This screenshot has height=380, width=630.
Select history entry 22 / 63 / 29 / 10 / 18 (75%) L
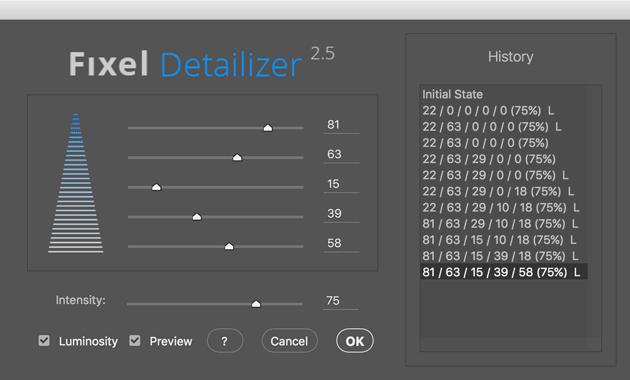point(504,207)
